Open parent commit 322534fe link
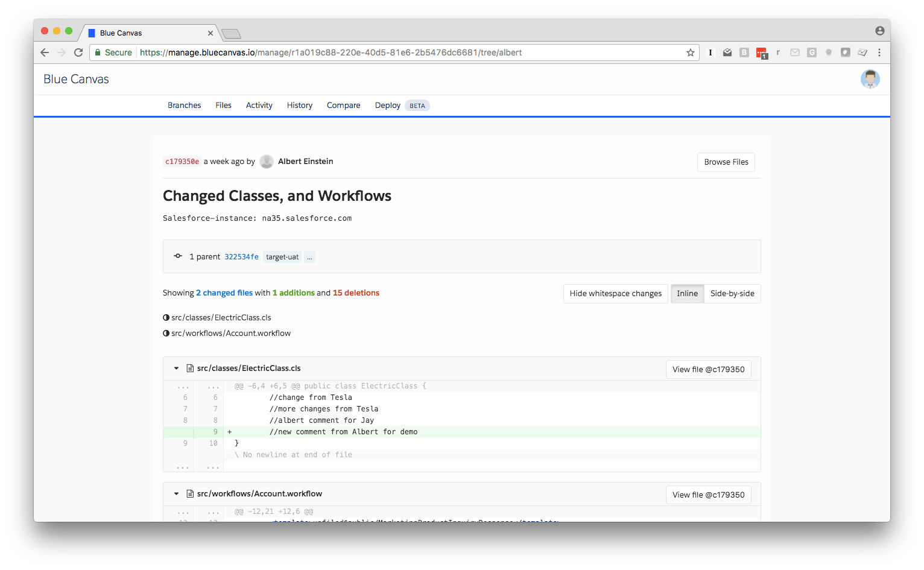The height and width of the screenshot is (570, 924). pyautogui.click(x=241, y=257)
